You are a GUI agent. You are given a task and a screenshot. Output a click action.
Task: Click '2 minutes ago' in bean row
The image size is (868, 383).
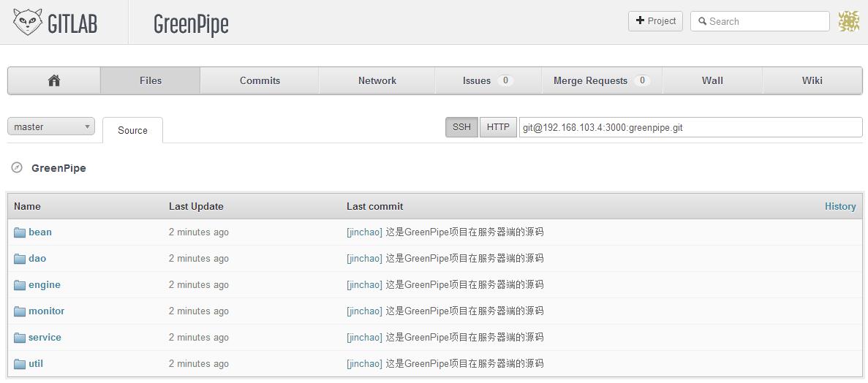pos(199,232)
